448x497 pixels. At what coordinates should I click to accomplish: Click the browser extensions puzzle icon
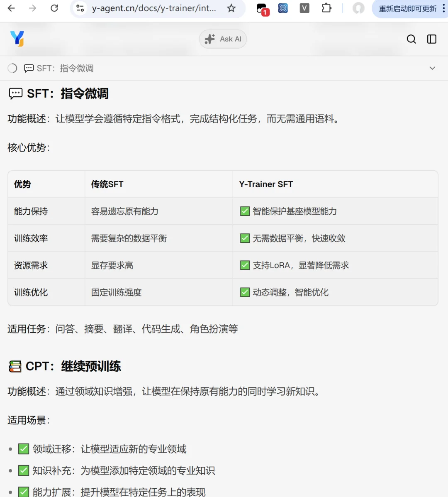[x=326, y=8]
